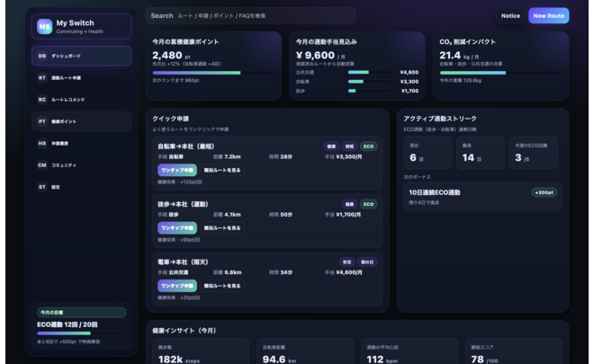Select the 健康ポイント sidebar item

coord(81,121)
